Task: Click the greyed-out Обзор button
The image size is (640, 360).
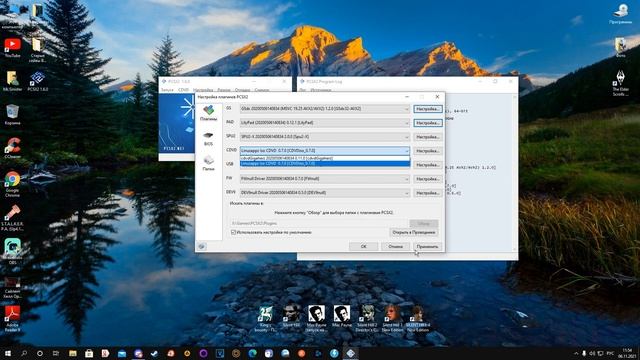Action: [x=424, y=223]
